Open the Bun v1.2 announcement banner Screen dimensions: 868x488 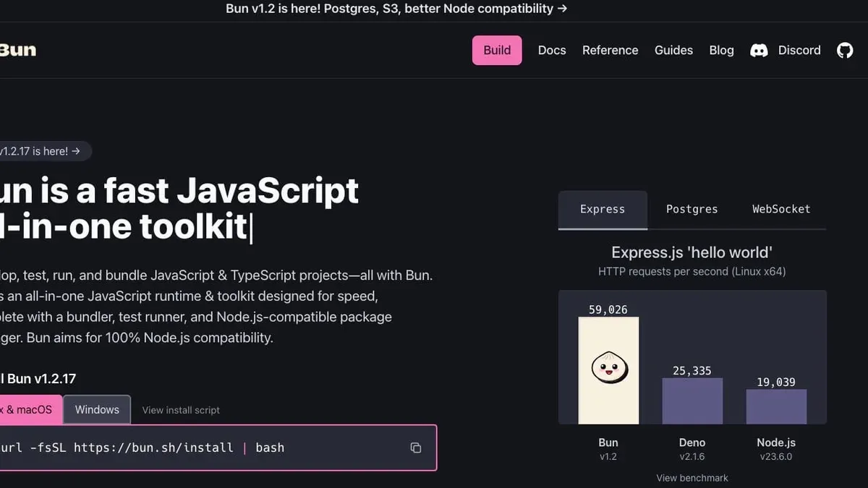(x=396, y=9)
